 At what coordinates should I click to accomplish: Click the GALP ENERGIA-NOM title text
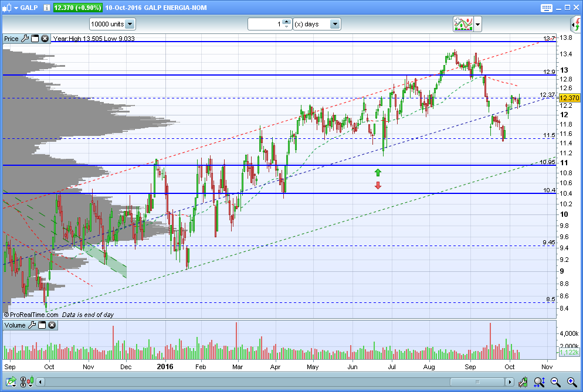pyautogui.click(x=175, y=8)
